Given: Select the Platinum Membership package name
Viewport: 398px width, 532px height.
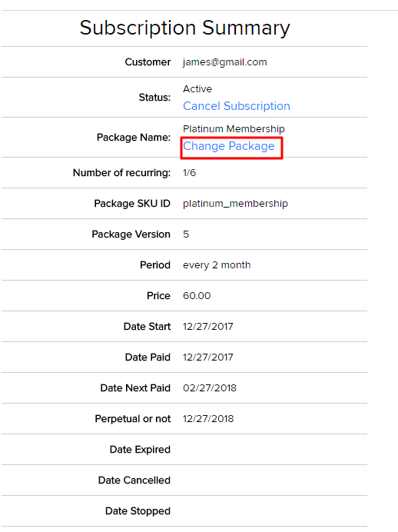Looking at the screenshot, I should click(x=234, y=129).
